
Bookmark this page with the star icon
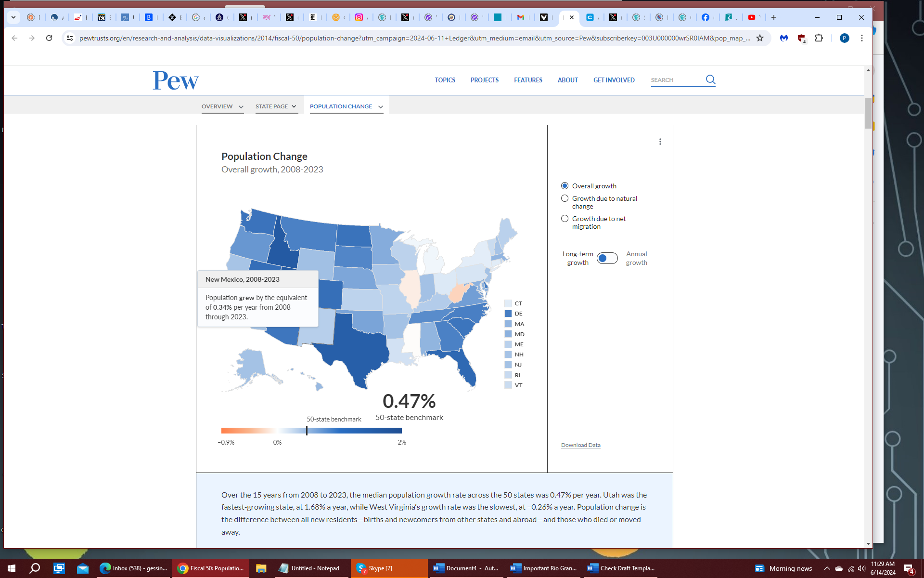(x=760, y=38)
